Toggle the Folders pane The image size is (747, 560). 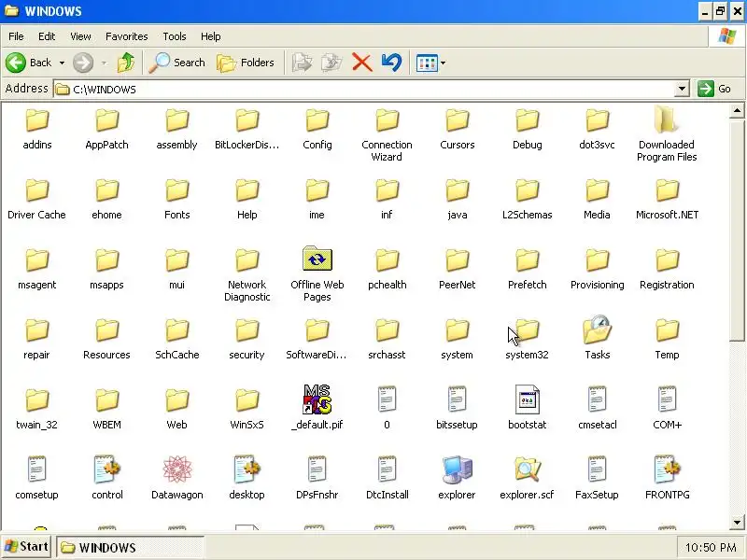click(246, 63)
